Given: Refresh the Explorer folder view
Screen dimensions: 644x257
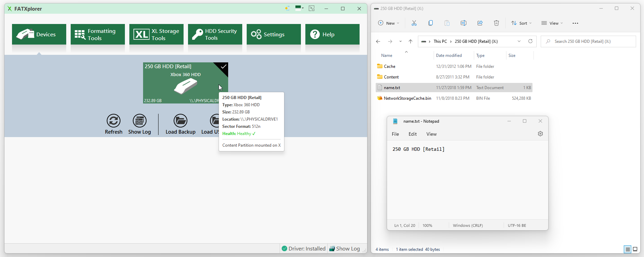Looking at the screenshot, I should pyautogui.click(x=530, y=41).
